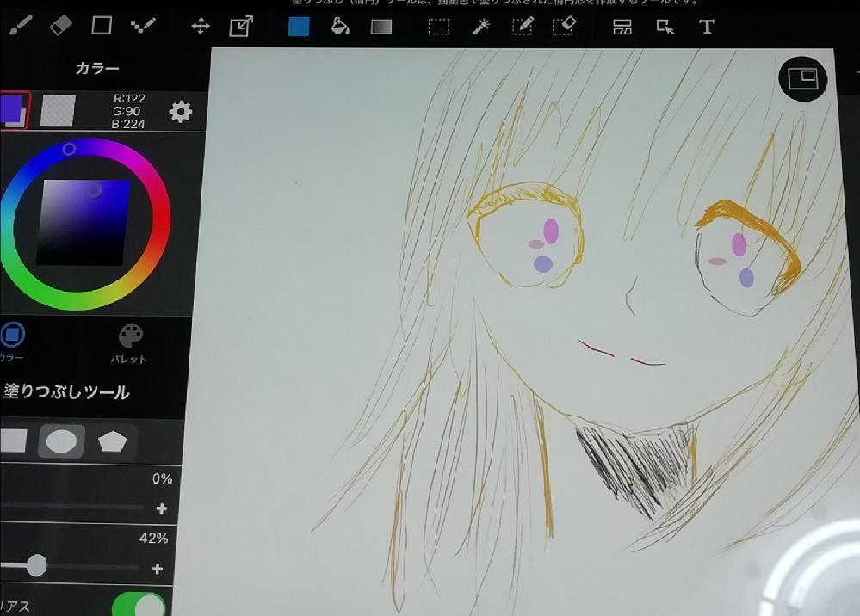Toggle the canvas navigator window button

tap(803, 78)
